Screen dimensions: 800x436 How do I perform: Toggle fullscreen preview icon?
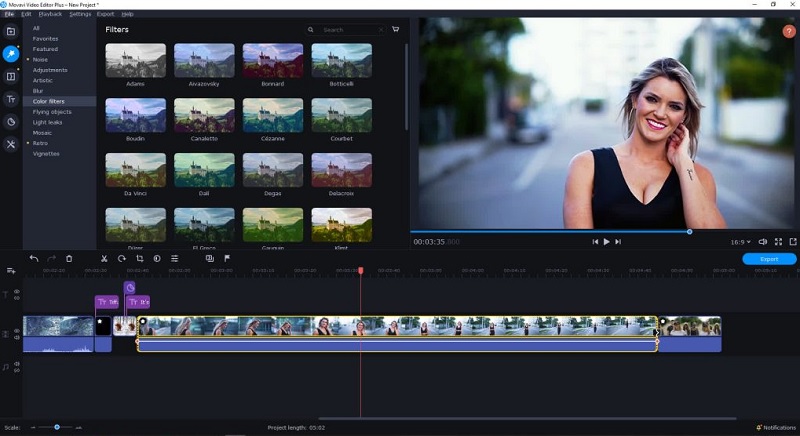pyautogui.click(x=778, y=242)
